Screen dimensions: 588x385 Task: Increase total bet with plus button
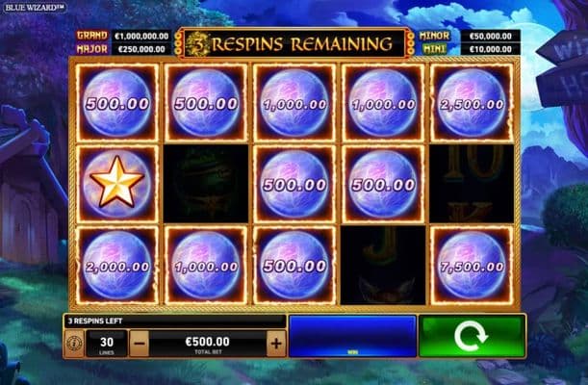pyautogui.click(x=276, y=344)
